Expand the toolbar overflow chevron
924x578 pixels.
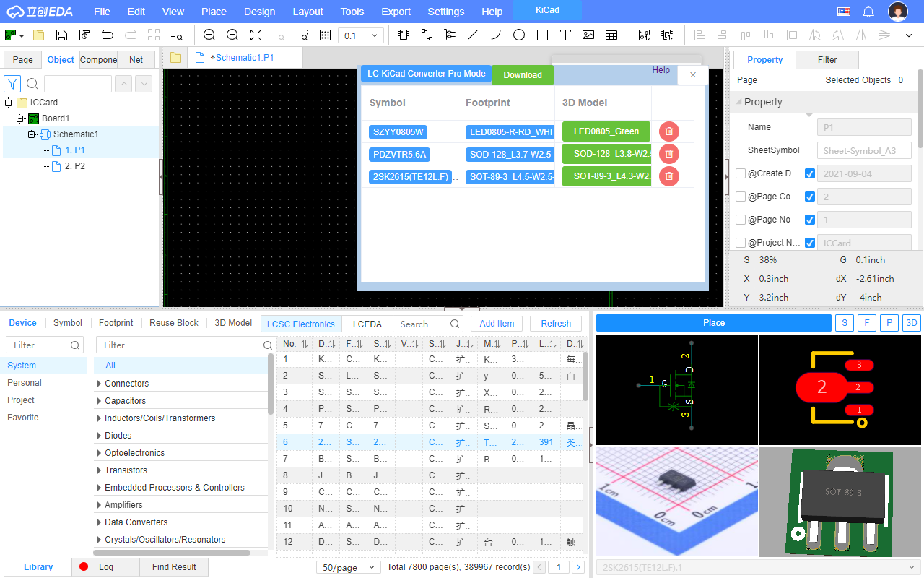coord(909,35)
